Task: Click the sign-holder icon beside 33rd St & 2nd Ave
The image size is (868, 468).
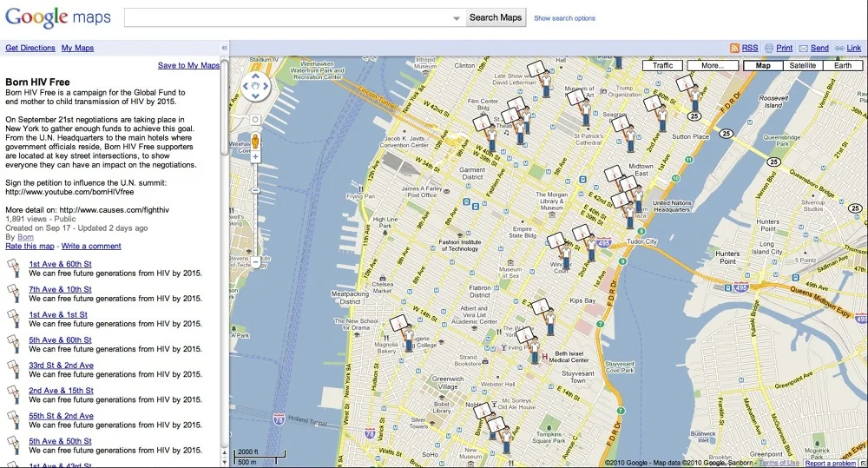Action: [x=13, y=369]
